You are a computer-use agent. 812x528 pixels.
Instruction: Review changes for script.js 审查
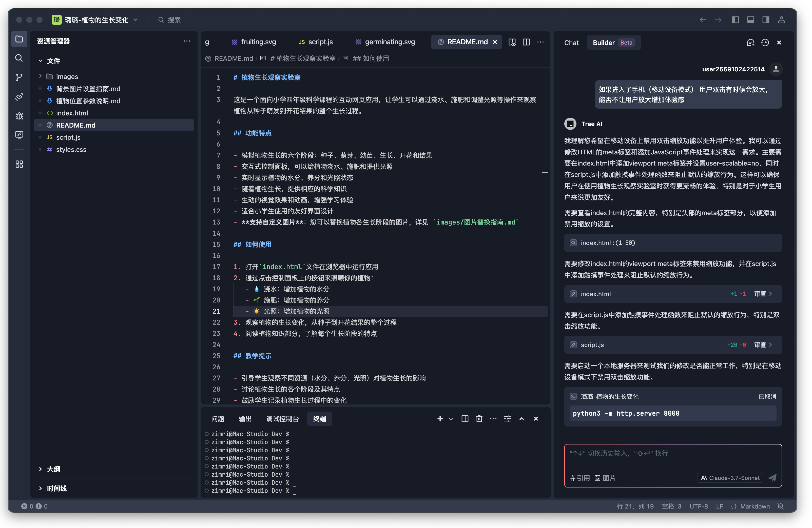(x=763, y=345)
